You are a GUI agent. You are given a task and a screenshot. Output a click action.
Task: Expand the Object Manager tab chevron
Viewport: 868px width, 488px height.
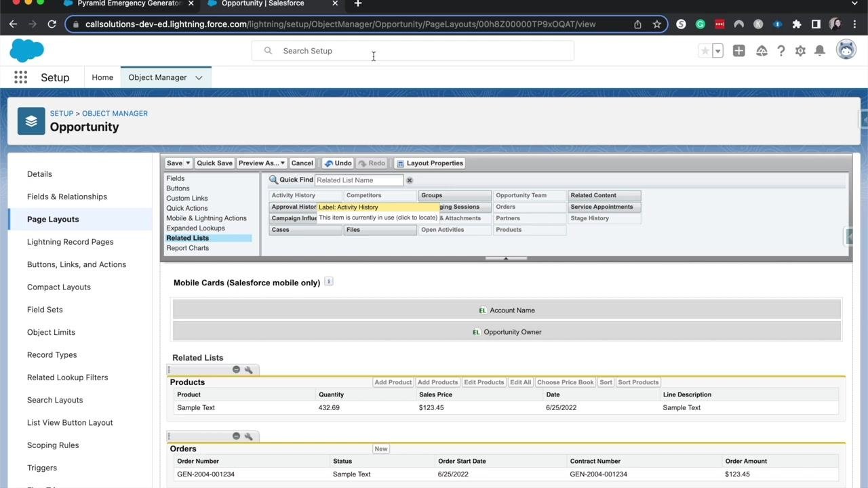[x=199, y=77]
